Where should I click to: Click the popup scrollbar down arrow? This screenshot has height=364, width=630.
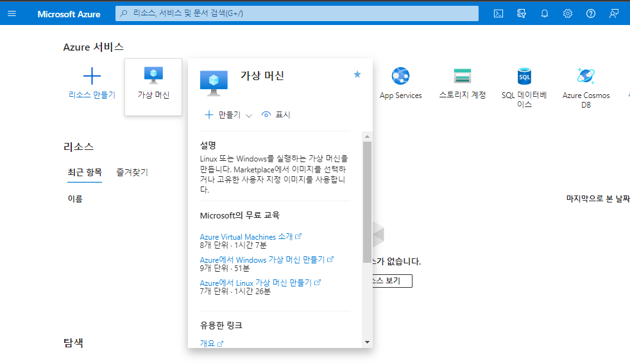click(x=367, y=342)
